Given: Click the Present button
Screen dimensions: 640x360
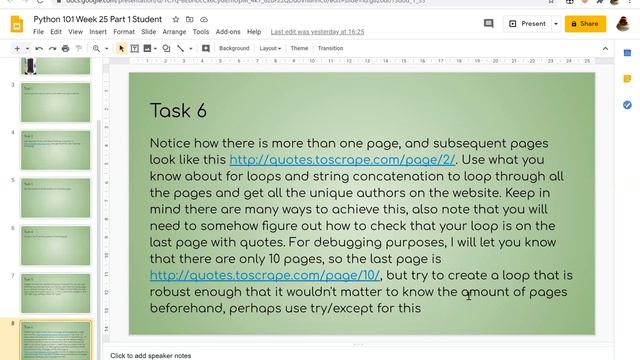Looking at the screenshot, I should tap(527, 24).
